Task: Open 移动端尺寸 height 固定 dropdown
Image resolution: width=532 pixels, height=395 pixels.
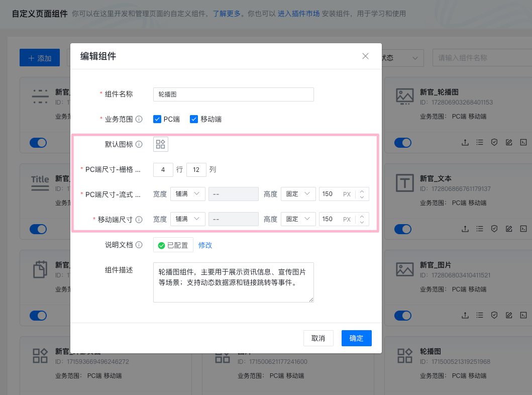Action: [x=298, y=219]
